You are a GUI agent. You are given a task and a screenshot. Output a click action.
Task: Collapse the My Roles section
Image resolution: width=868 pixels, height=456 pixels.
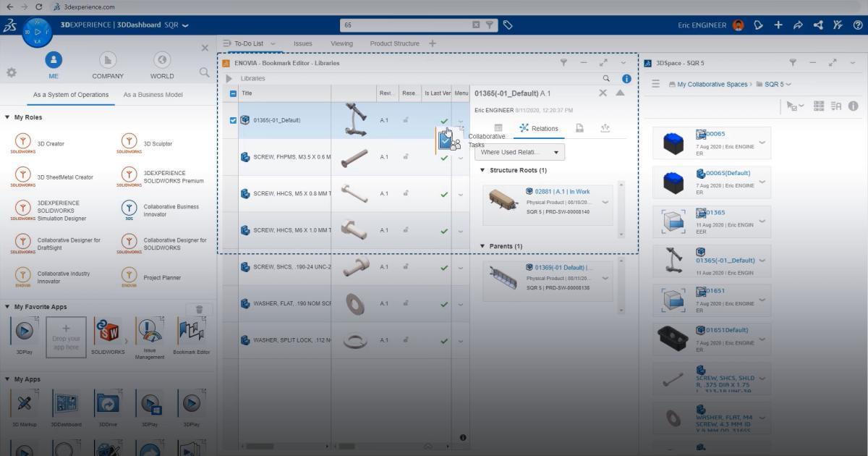click(x=7, y=117)
